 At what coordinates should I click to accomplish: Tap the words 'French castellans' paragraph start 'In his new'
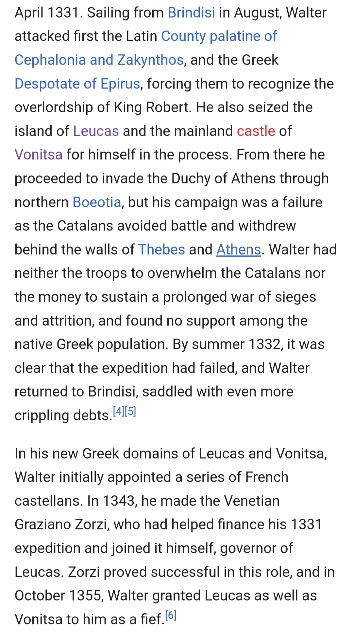[x=152, y=489]
